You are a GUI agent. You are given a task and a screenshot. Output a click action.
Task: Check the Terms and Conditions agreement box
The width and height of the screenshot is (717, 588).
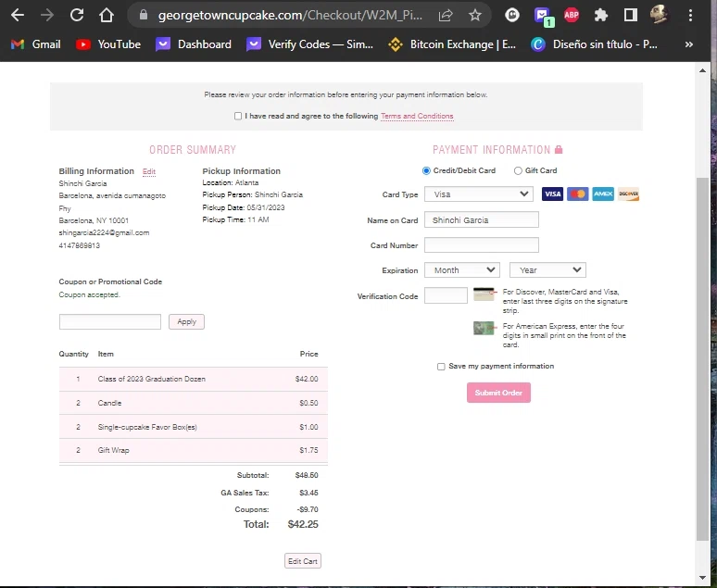pos(238,116)
